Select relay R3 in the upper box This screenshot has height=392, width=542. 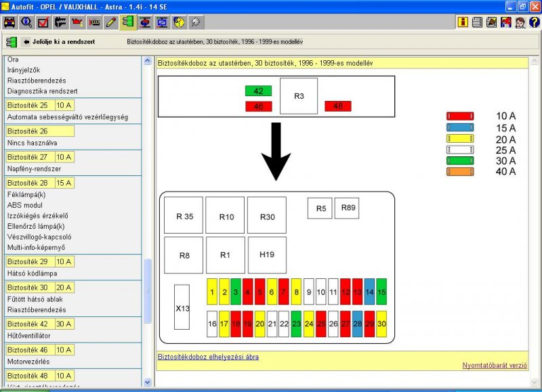tap(299, 96)
